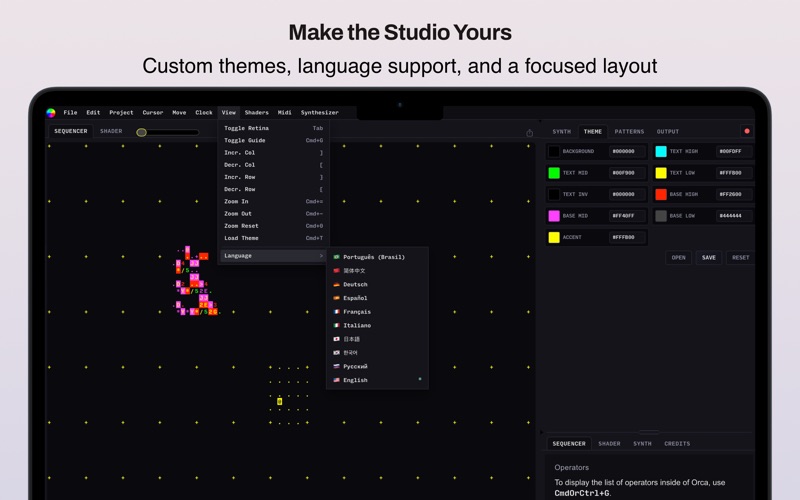Click Toggle Guide in View menu
The width and height of the screenshot is (800, 500).
tap(273, 140)
